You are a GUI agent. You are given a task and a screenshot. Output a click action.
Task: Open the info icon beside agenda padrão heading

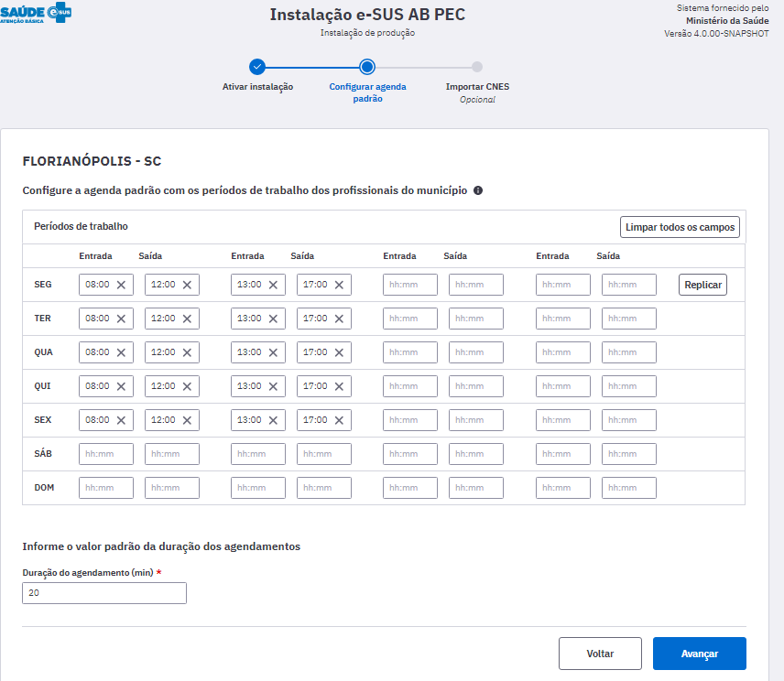click(478, 190)
